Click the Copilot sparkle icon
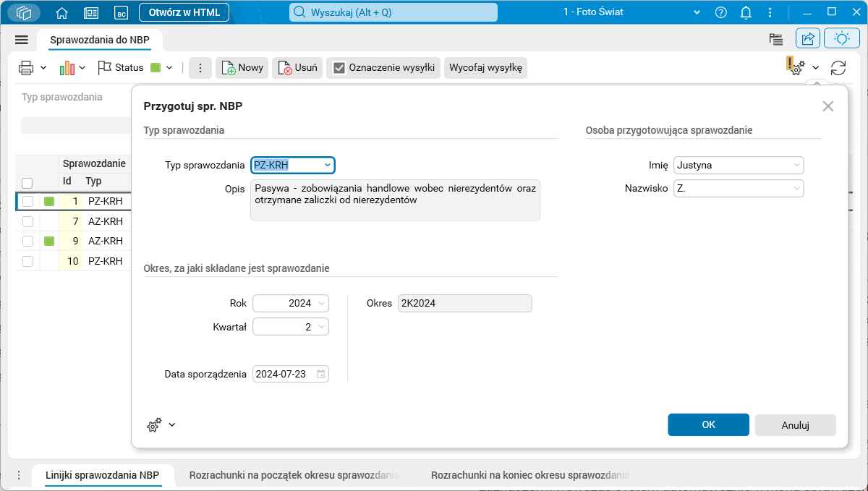Screen dimensions: 868x491 [x=841, y=38]
